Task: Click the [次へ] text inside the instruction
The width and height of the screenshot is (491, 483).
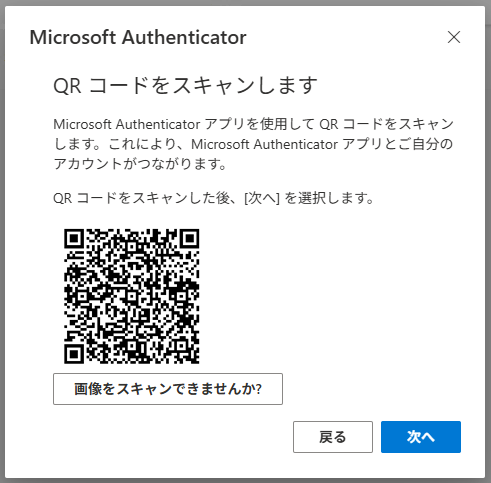Action: point(262,198)
